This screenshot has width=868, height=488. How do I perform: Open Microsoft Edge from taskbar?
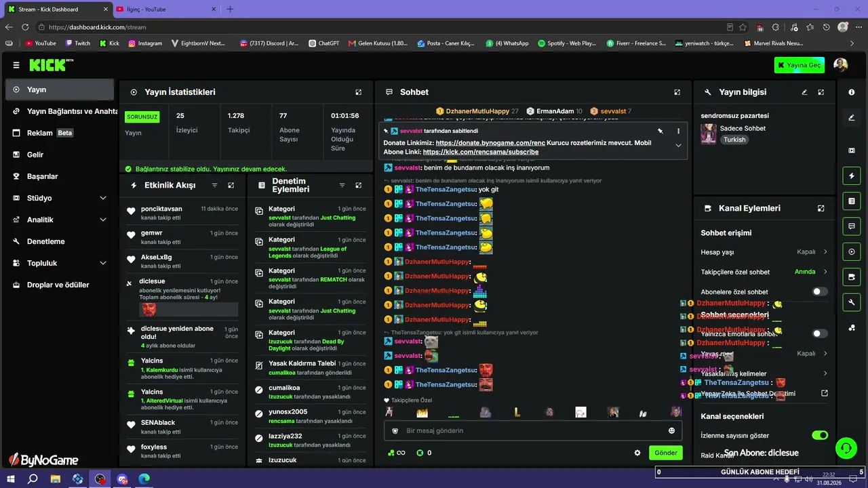[x=144, y=479]
